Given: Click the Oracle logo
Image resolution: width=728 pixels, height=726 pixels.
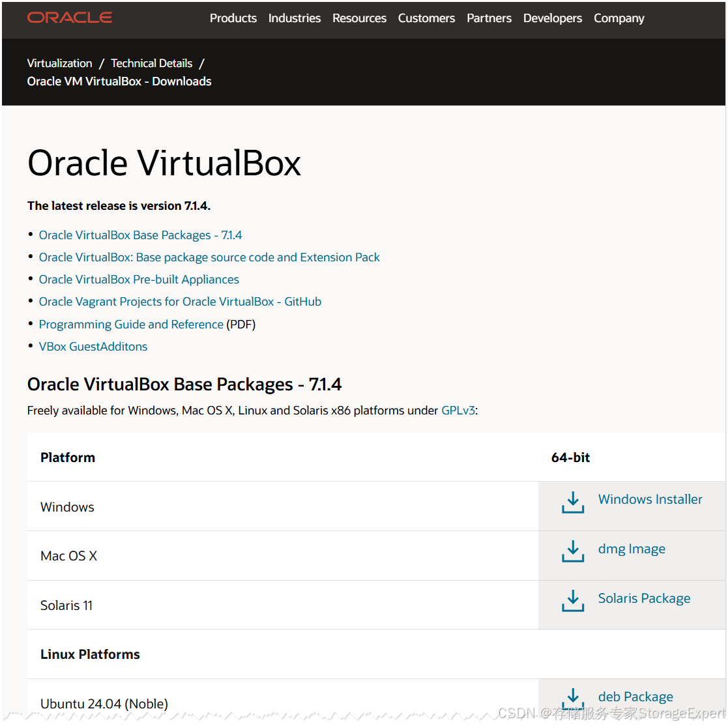Looking at the screenshot, I should pyautogui.click(x=70, y=18).
